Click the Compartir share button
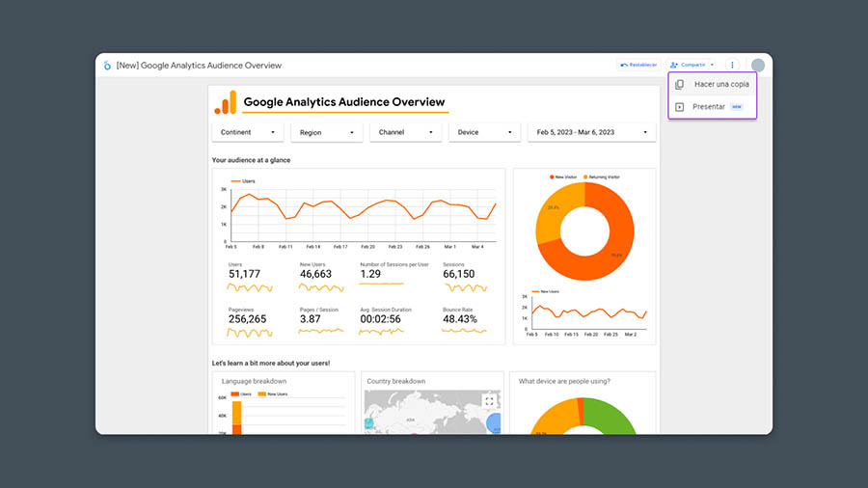The image size is (868, 488). [688, 66]
